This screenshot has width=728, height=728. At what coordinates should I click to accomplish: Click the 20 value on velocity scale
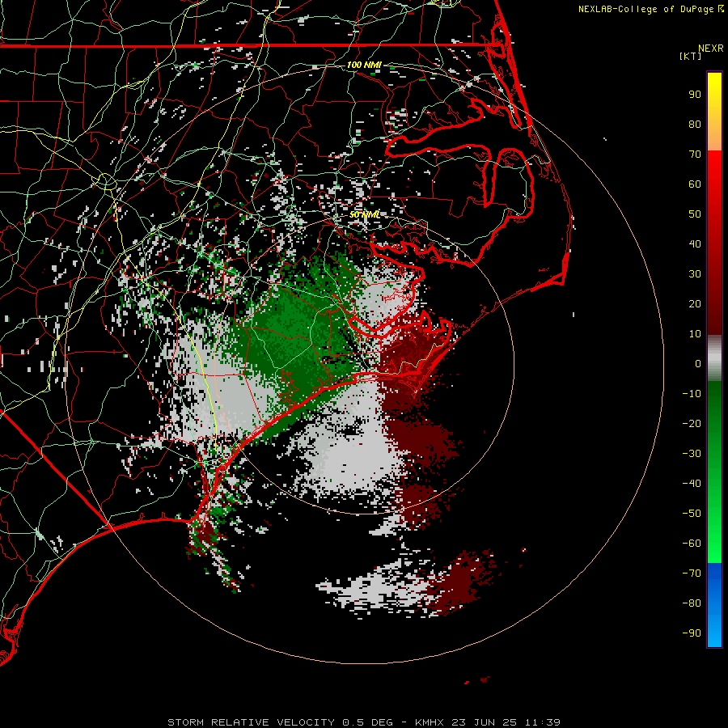click(695, 303)
